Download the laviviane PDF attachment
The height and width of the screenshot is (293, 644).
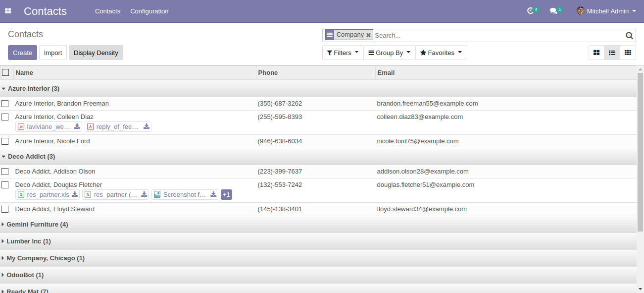coord(77,127)
